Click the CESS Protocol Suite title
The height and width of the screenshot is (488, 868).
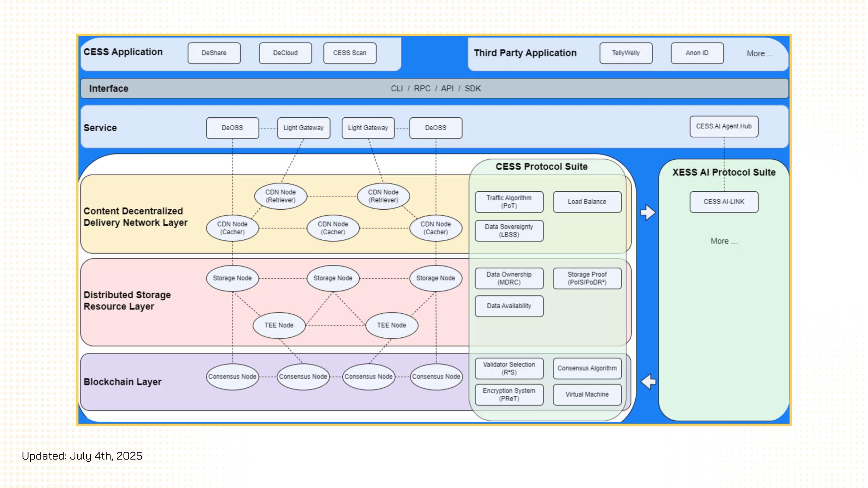[x=542, y=167]
